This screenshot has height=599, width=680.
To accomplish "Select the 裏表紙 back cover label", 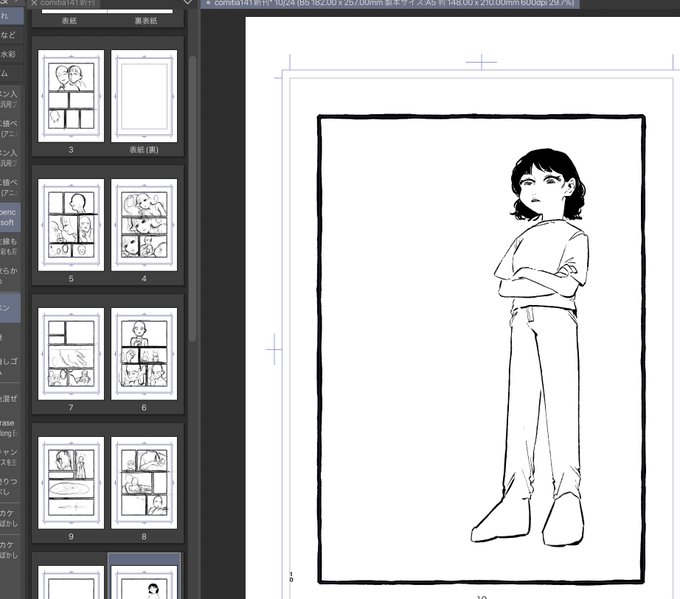I will (146, 20).
